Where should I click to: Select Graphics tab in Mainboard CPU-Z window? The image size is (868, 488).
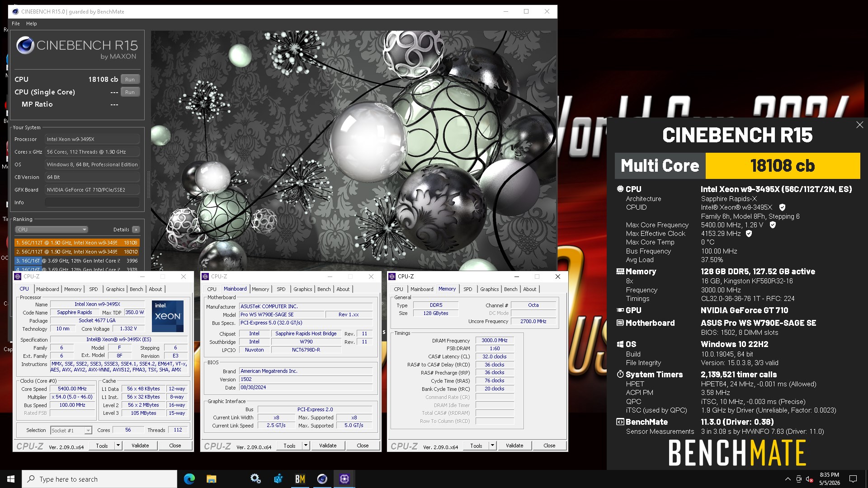point(303,289)
